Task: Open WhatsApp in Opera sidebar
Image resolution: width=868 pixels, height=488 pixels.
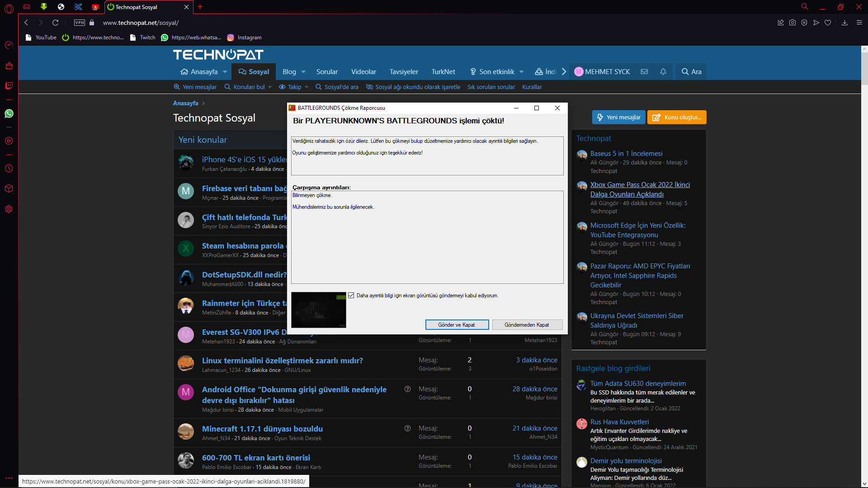Action: click(x=9, y=113)
